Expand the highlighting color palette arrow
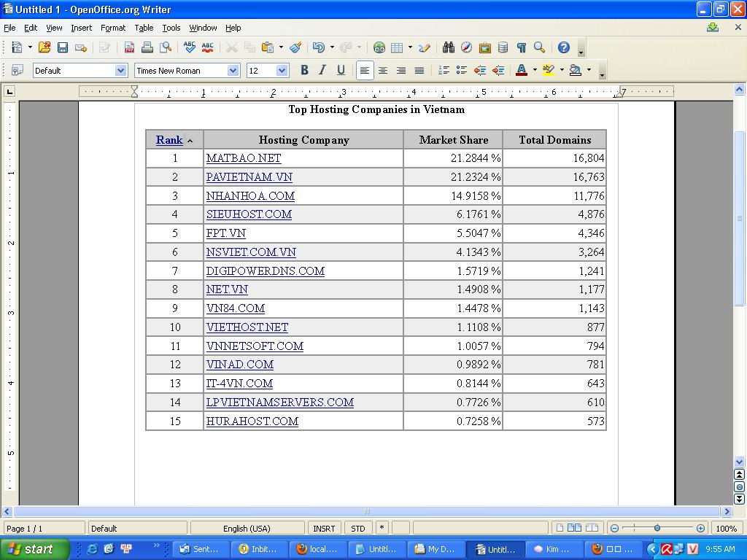Image resolution: width=747 pixels, height=560 pixels. tap(562, 71)
